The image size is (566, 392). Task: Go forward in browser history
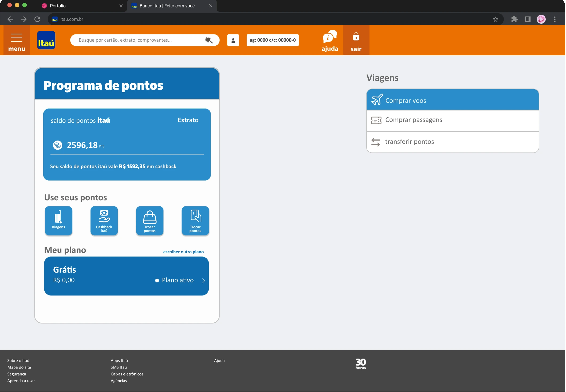pos(24,19)
